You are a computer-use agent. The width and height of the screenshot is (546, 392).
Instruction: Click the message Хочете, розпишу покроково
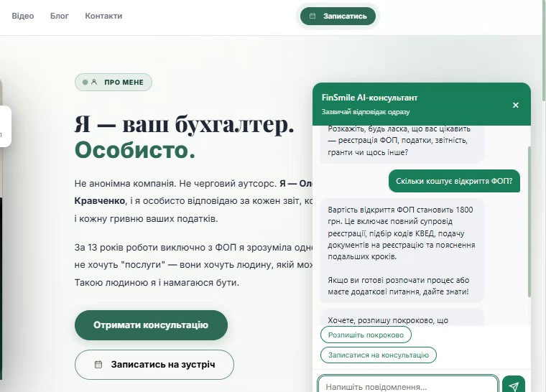[x=402, y=318]
